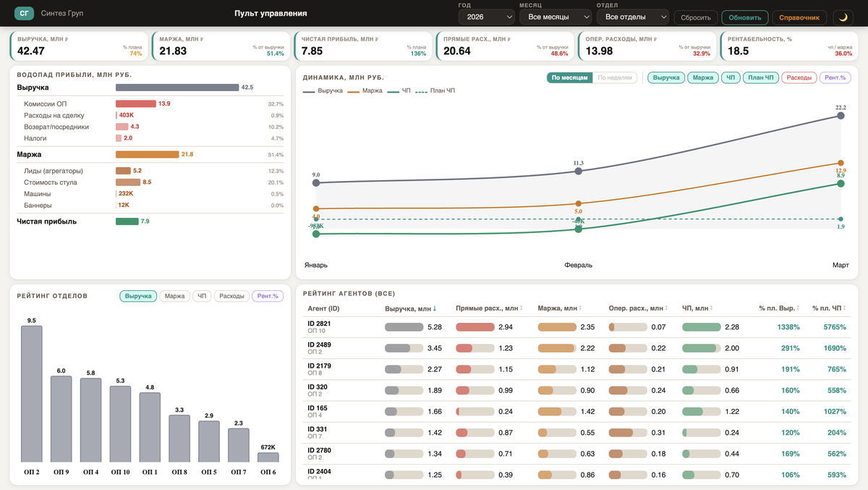
Task: Click the Синтез Груп company name
Action: [x=62, y=14]
